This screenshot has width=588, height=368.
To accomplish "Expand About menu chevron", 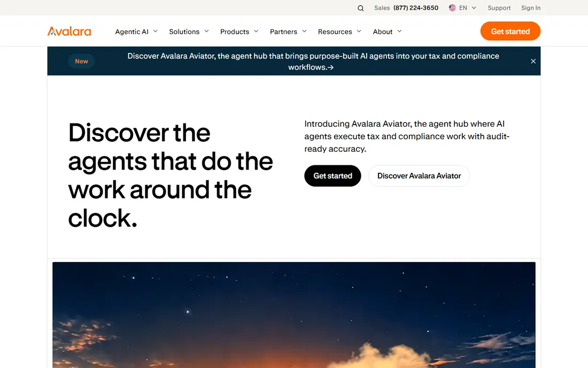I will pos(399,31).
